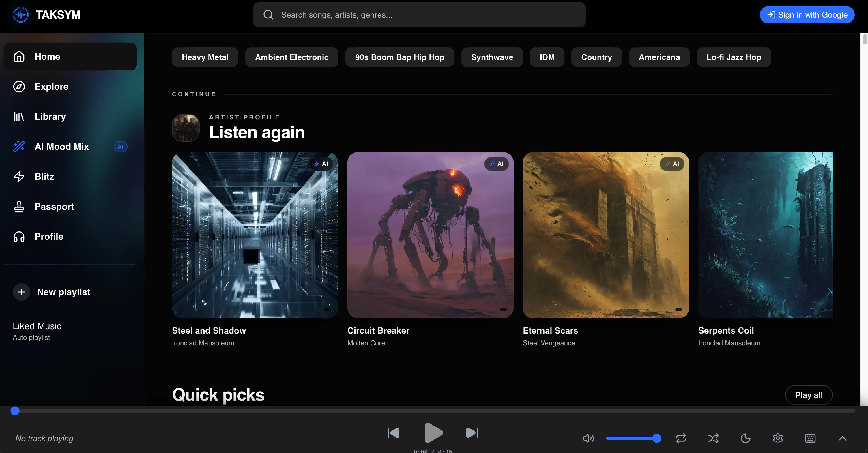Click the Profile headphones icon

point(19,236)
